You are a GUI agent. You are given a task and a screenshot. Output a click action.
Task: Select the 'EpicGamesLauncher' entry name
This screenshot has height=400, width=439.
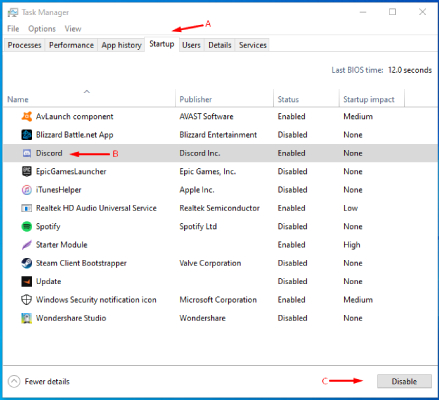coord(71,171)
